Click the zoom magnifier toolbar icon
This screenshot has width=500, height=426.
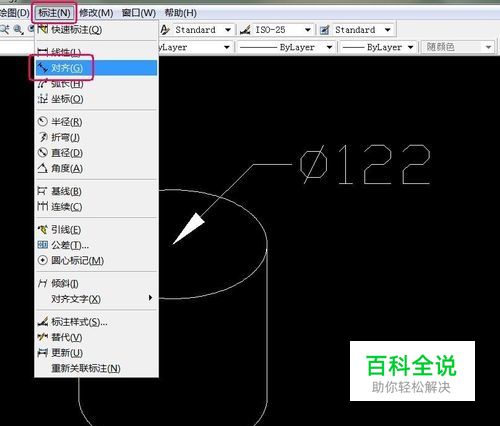[18, 30]
